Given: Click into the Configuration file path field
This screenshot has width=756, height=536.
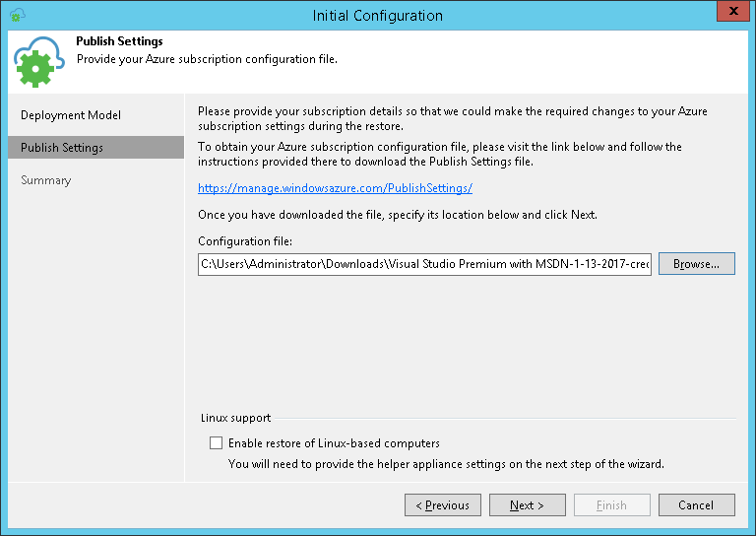Looking at the screenshot, I should click(424, 264).
